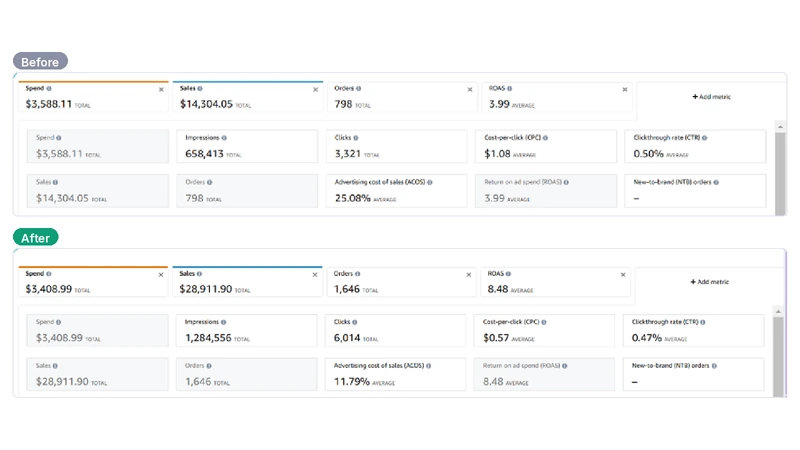Choose the New-to-brand orders card in After panel

694,374
